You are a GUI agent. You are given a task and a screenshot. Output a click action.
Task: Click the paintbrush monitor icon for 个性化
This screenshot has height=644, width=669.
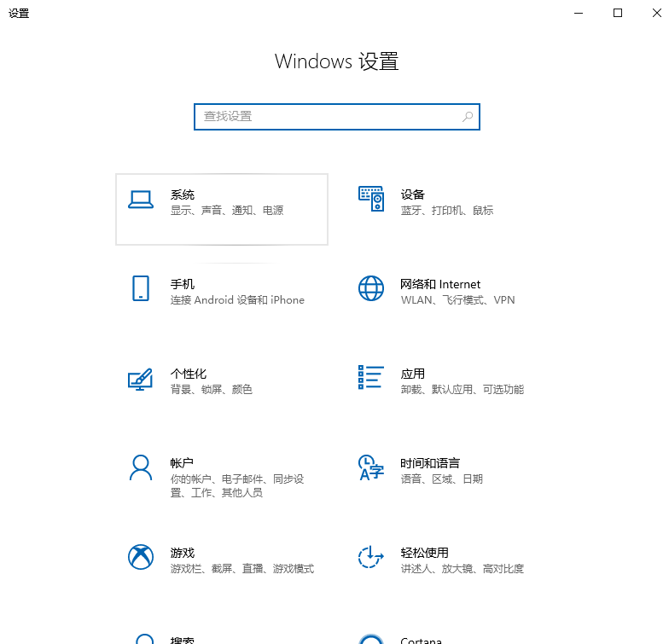pyautogui.click(x=141, y=379)
